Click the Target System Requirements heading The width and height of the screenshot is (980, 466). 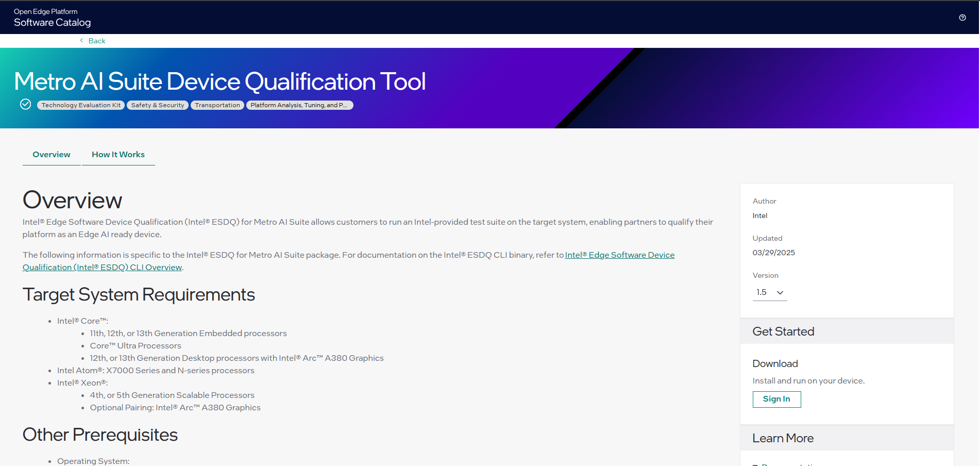(139, 295)
